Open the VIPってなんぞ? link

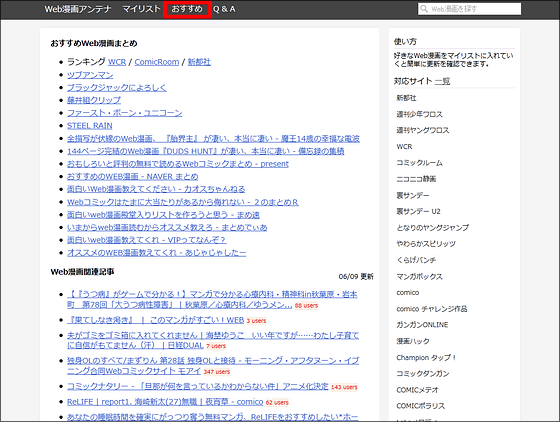pyautogui.click(x=146, y=240)
